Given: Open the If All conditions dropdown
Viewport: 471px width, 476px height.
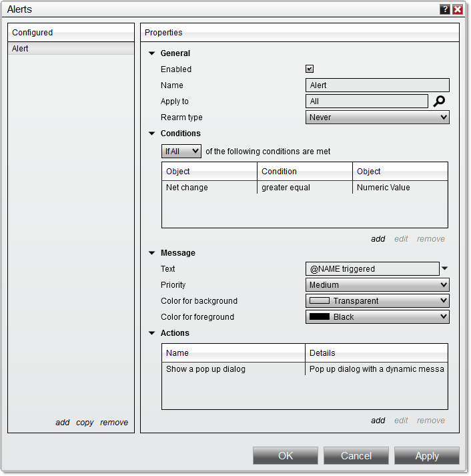Looking at the screenshot, I should point(181,152).
